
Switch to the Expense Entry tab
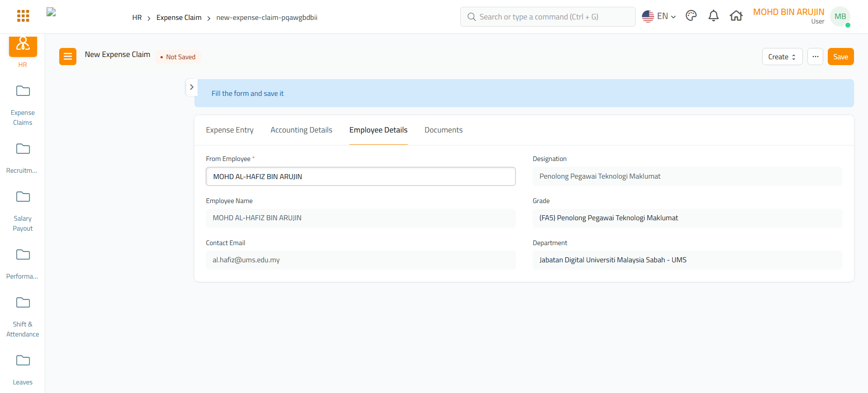[230, 130]
